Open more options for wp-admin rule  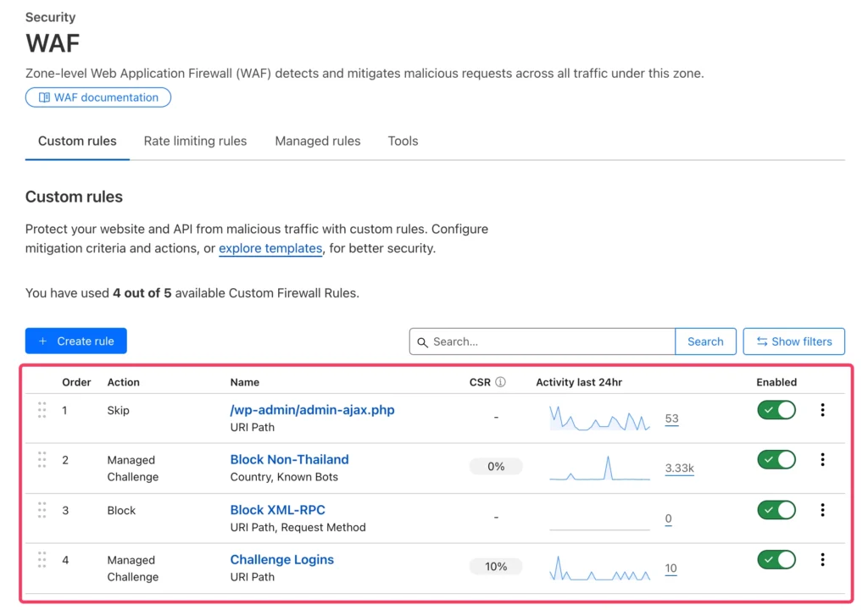click(822, 409)
